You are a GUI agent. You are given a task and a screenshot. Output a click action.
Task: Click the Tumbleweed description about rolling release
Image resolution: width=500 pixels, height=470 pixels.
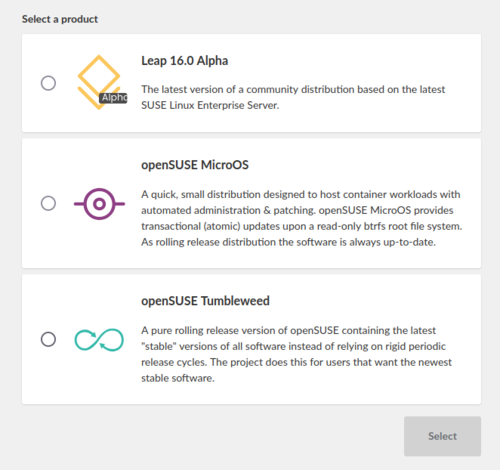(x=296, y=354)
